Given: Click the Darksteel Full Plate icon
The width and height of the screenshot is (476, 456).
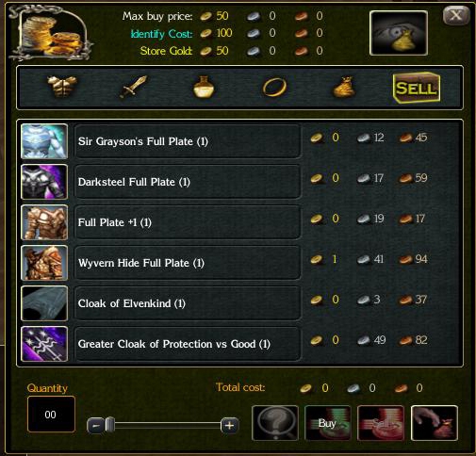Looking at the screenshot, I should click(x=44, y=182).
